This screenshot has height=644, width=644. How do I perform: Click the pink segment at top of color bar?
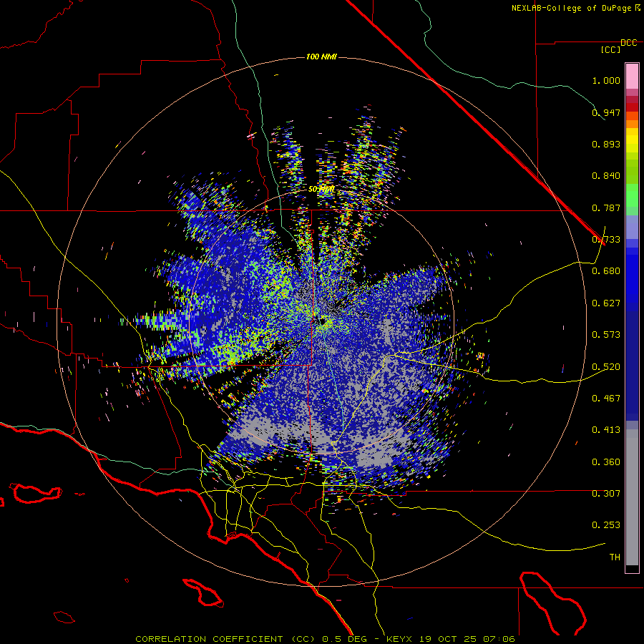[x=632, y=77]
